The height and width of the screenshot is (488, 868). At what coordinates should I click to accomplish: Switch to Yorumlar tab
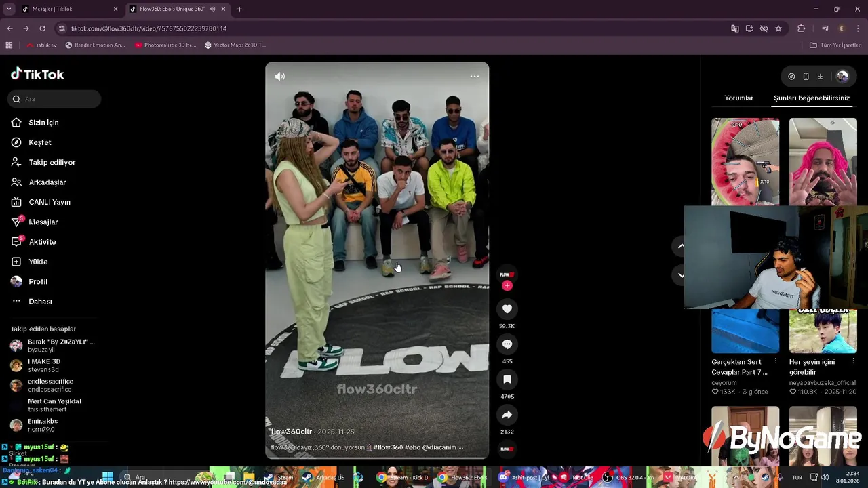[738, 98]
